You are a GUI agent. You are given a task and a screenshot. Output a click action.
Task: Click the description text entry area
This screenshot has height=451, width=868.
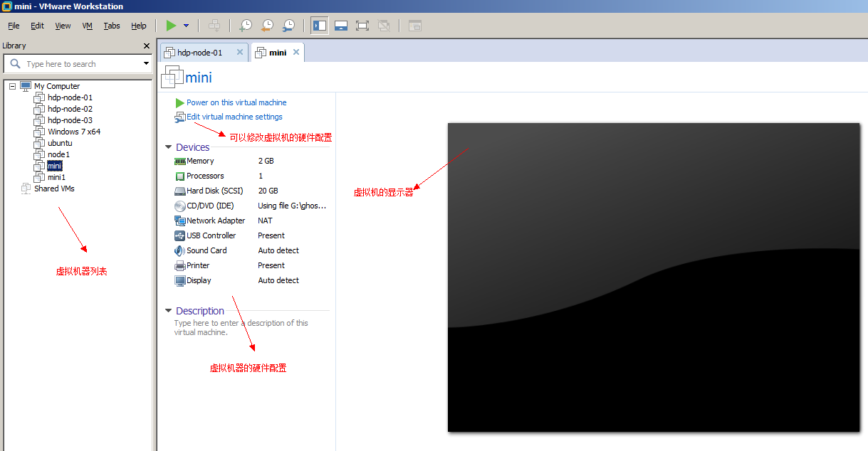(241, 327)
